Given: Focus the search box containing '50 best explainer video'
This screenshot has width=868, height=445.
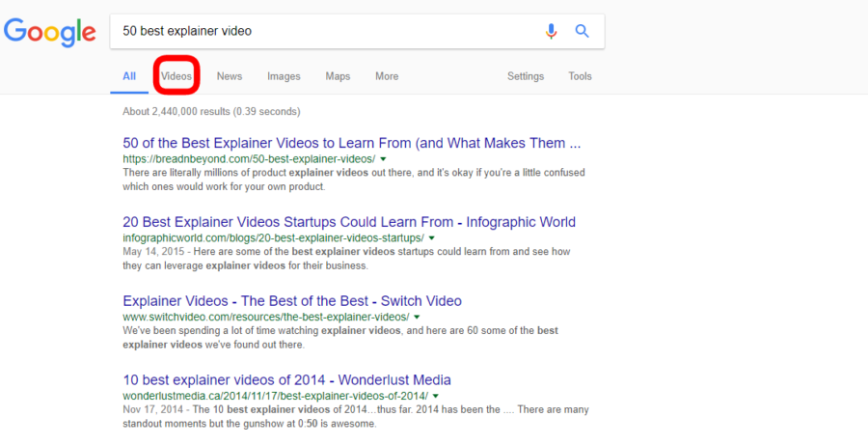Looking at the screenshot, I should [357, 31].
